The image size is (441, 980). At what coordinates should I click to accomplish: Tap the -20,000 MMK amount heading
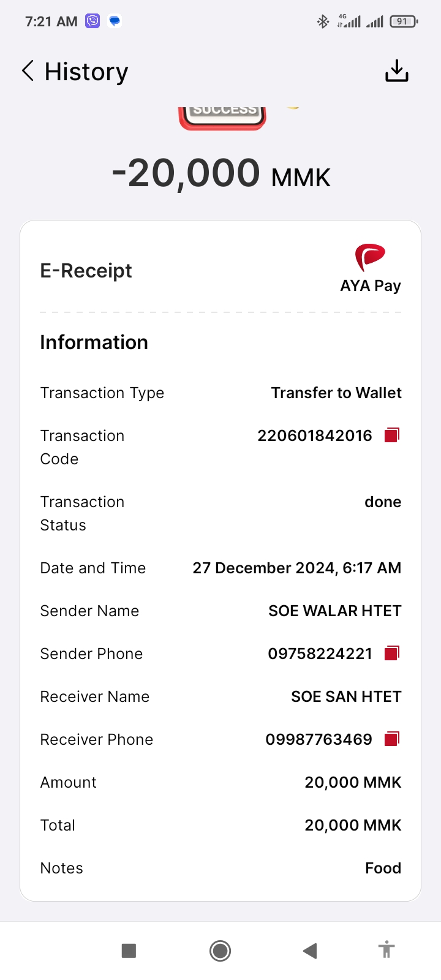click(x=221, y=174)
